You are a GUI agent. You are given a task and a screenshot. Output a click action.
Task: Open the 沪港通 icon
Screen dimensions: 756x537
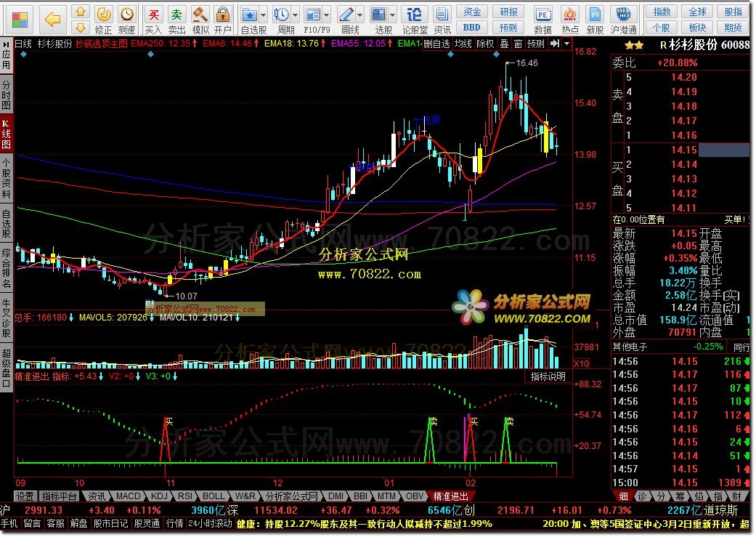click(x=623, y=20)
